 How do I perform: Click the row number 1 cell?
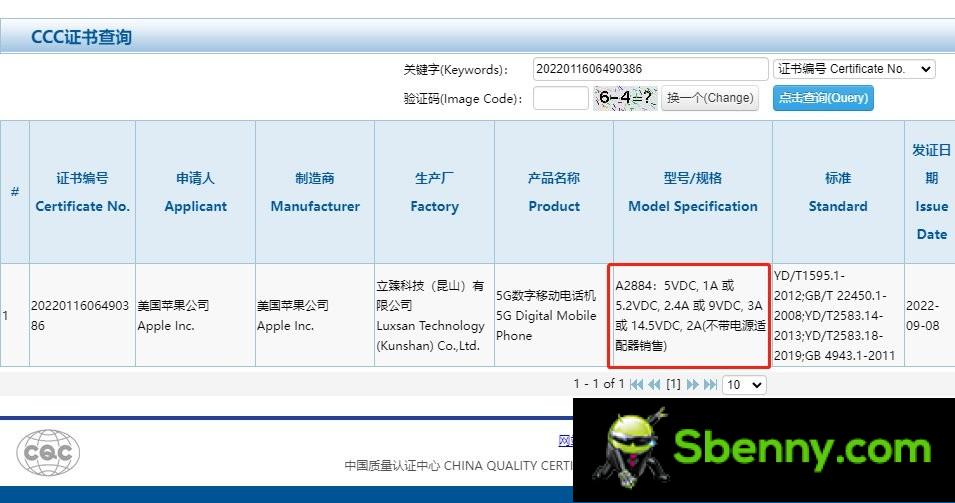point(15,315)
